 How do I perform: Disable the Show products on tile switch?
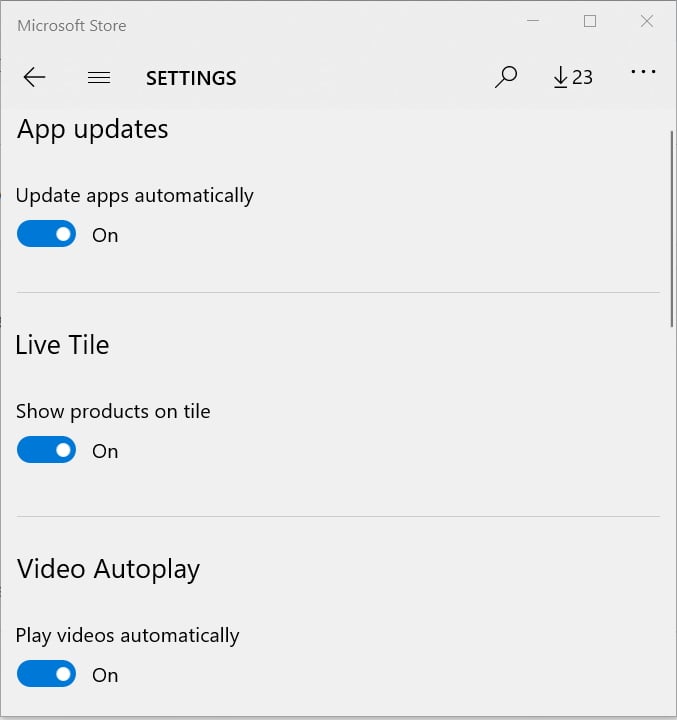tap(46, 450)
